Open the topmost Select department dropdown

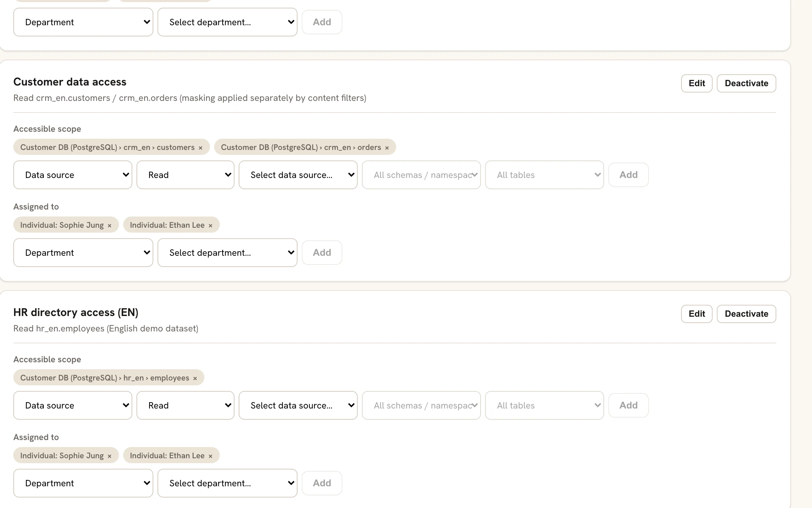click(227, 22)
